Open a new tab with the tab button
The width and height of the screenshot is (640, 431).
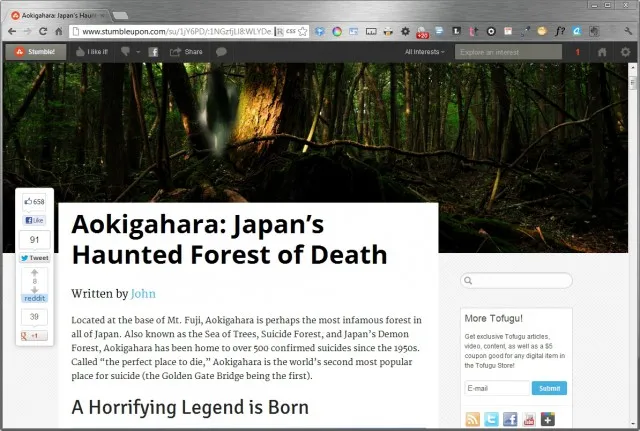120,16
